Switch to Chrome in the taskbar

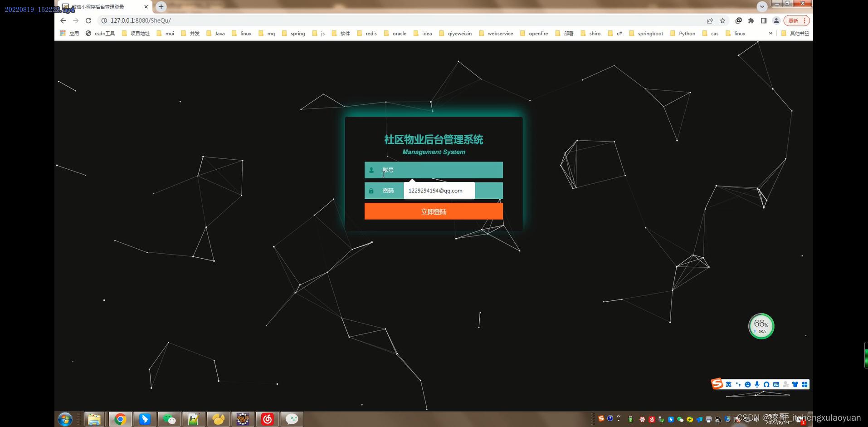pos(120,419)
